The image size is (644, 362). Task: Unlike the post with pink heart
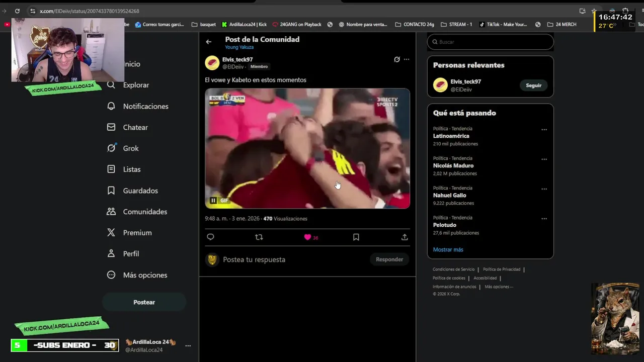[307, 237]
